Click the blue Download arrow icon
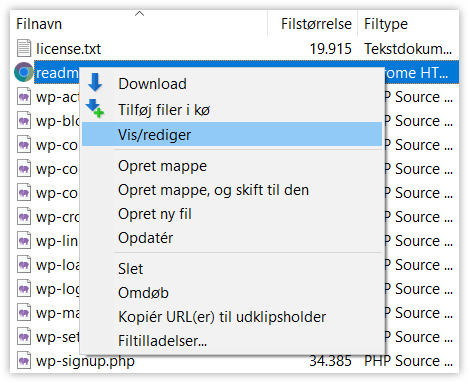The image size is (469, 383). coord(95,82)
